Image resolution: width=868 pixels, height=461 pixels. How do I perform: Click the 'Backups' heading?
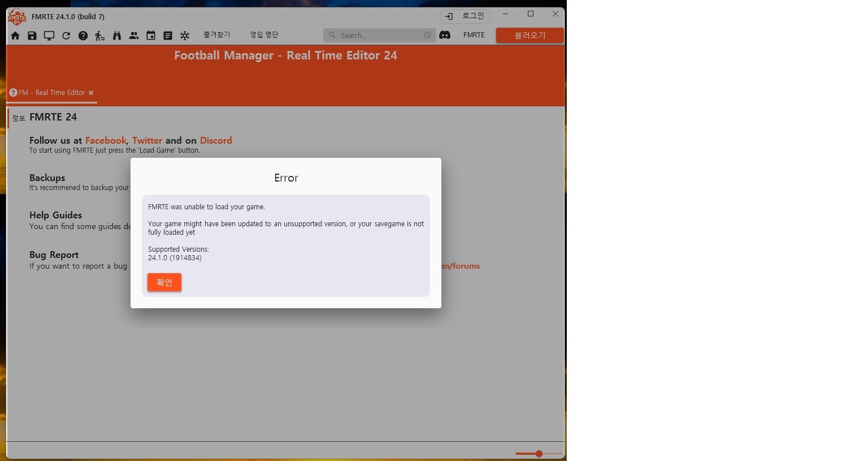(x=47, y=178)
